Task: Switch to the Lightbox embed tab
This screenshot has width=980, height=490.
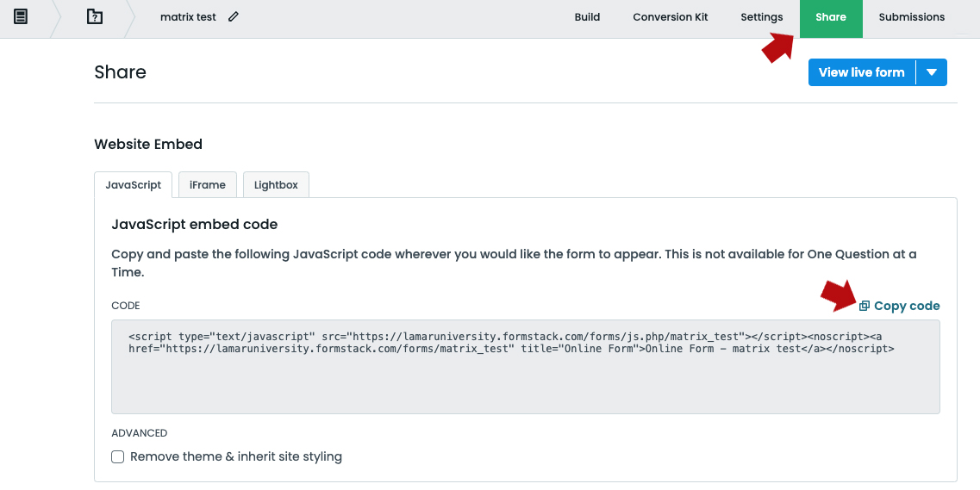Action: (276, 185)
